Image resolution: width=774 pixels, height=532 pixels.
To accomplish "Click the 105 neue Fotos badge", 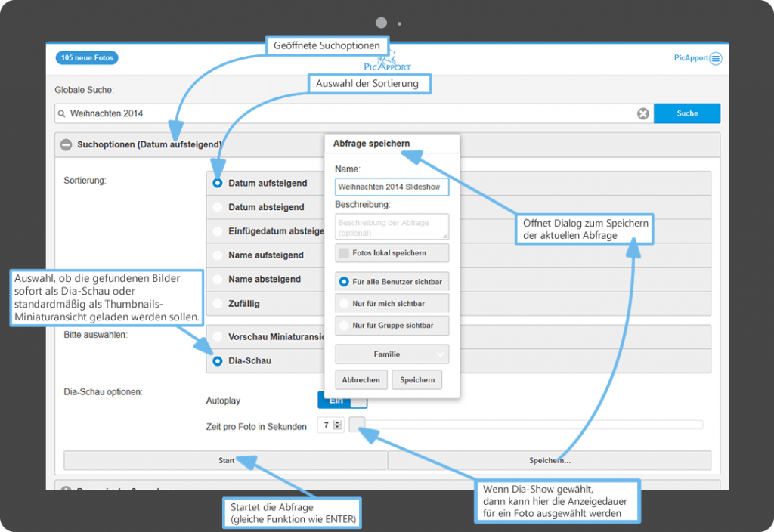I will click(87, 58).
